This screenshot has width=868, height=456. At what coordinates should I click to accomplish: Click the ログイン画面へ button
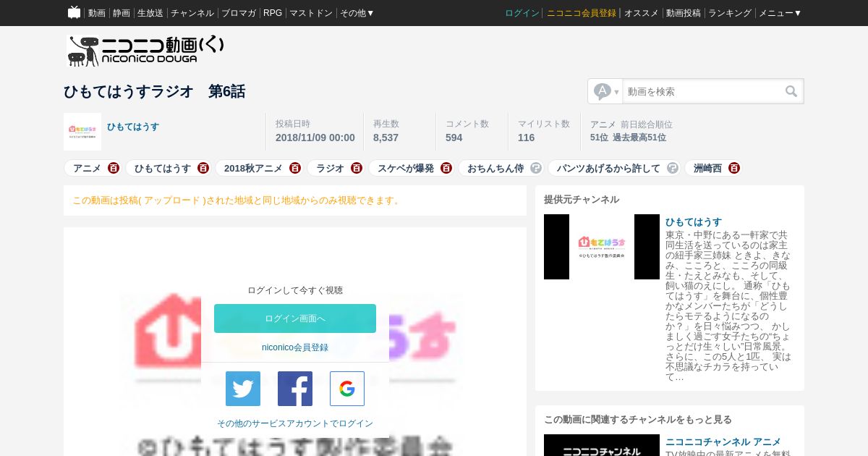pyautogui.click(x=295, y=318)
